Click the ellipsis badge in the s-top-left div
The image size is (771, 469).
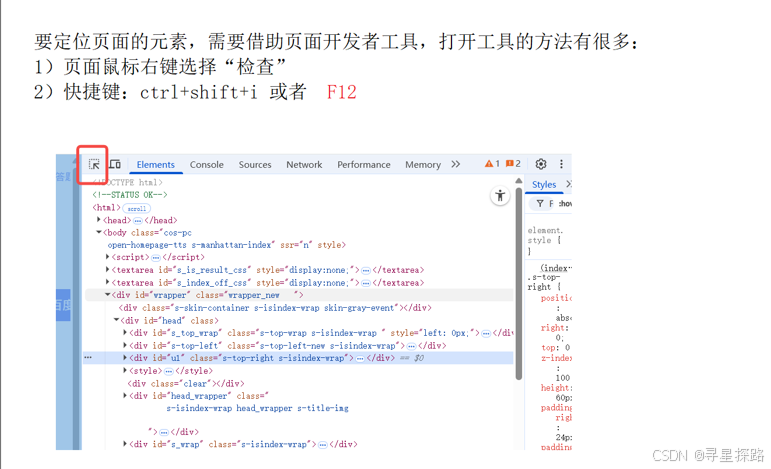click(411, 346)
